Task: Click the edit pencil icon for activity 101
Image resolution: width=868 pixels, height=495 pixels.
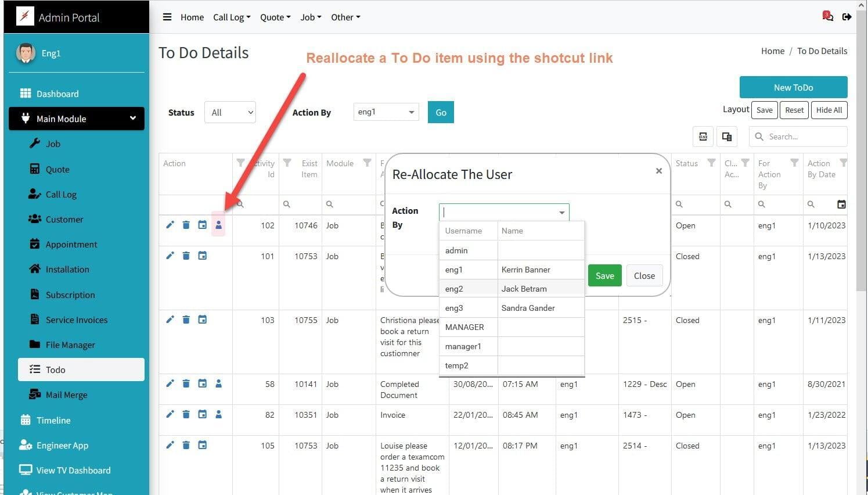Action: point(170,256)
